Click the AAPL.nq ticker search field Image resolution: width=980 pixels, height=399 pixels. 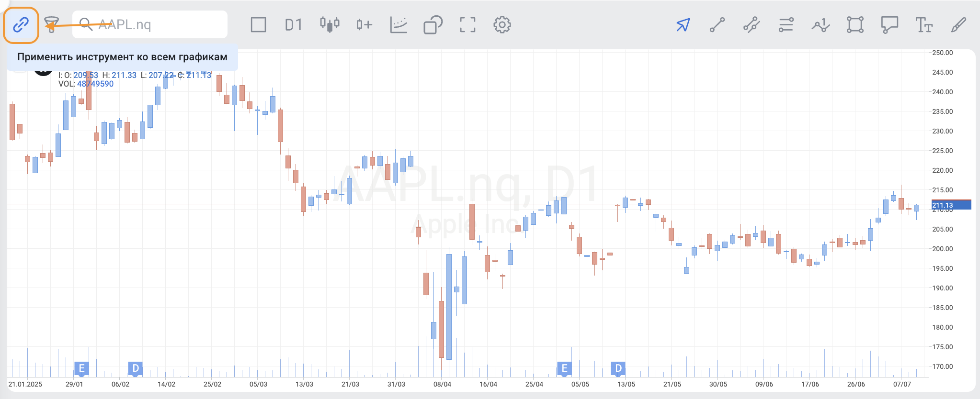click(x=149, y=24)
